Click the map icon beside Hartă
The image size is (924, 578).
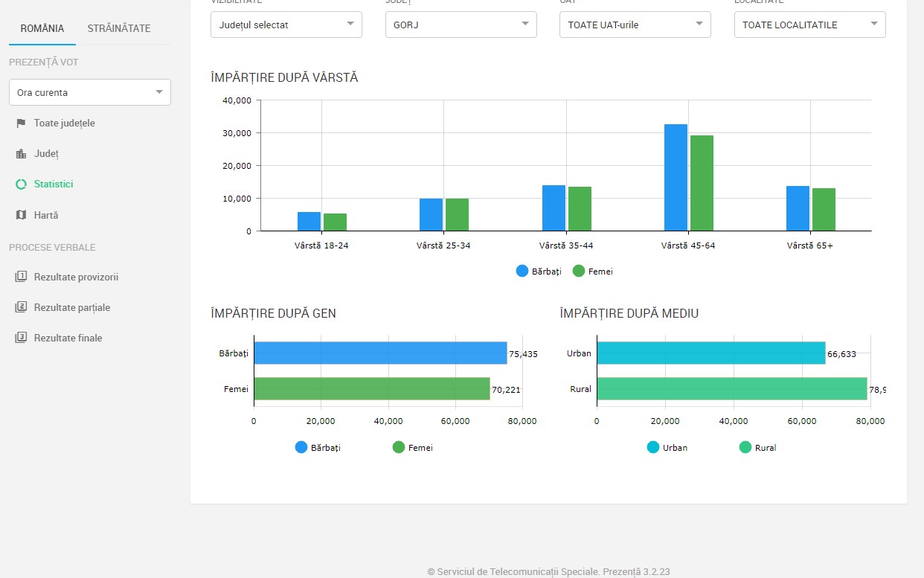(21, 215)
